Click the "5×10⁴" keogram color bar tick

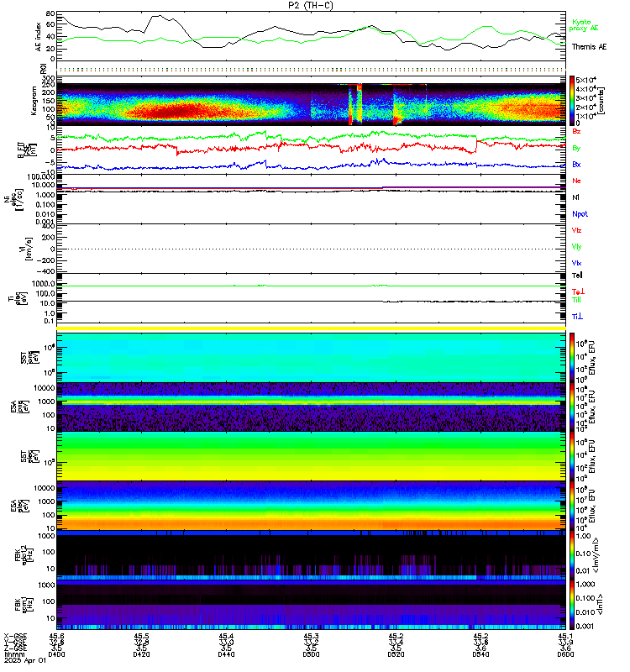[585, 80]
